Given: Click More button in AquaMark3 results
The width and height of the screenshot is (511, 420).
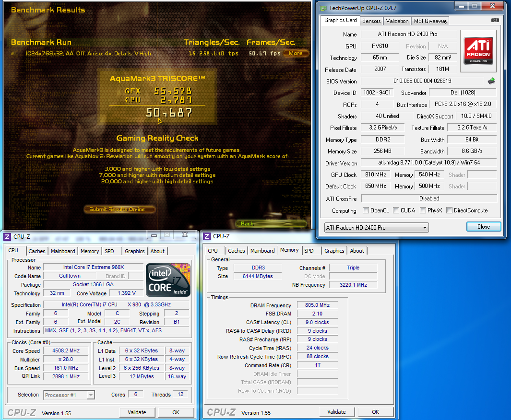Looking at the screenshot, I should click(296, 53).
